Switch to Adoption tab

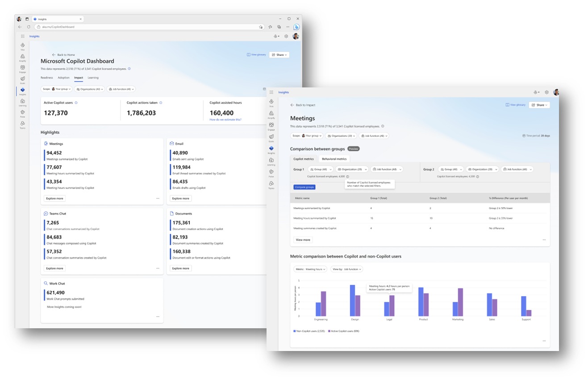[63, 78]
